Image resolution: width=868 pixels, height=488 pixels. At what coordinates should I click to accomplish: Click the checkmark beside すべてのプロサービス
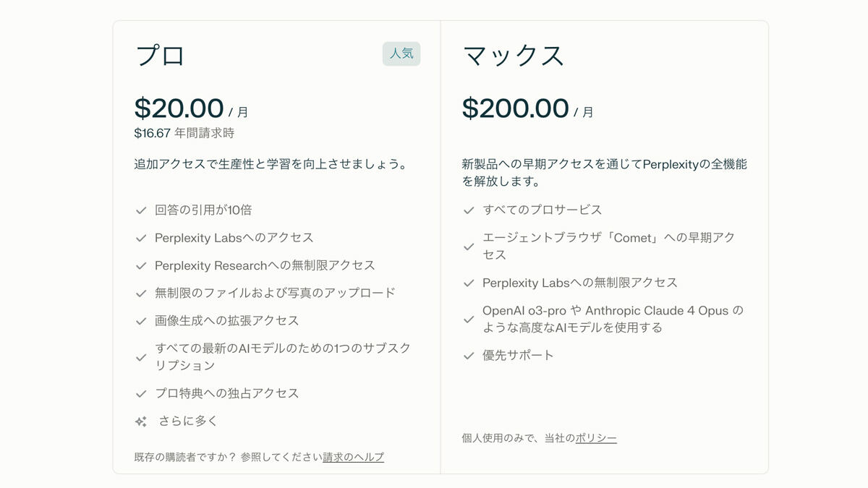tap(469, 210)
